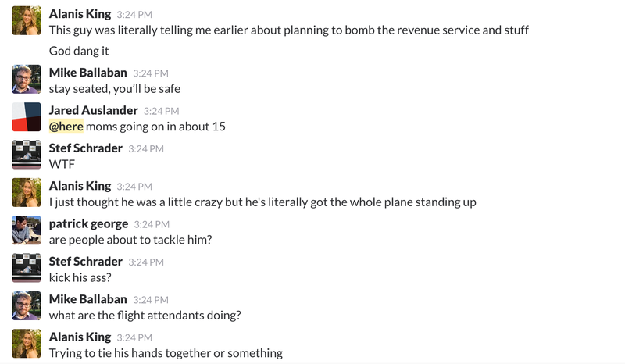Click Stef Schrader name above "WTF"
The width and height of the screenshot is (625, 364).
coord(86,148)
